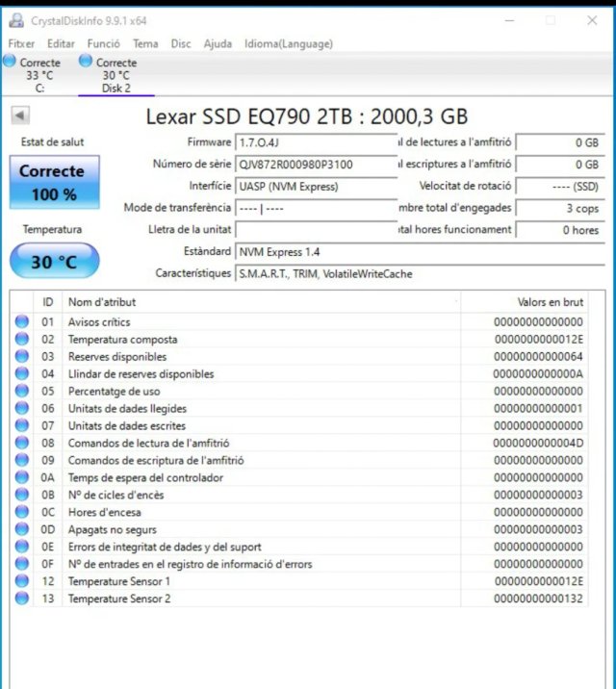Click raw value 0000000000004D
616x689 pixels.
[538, 443]
